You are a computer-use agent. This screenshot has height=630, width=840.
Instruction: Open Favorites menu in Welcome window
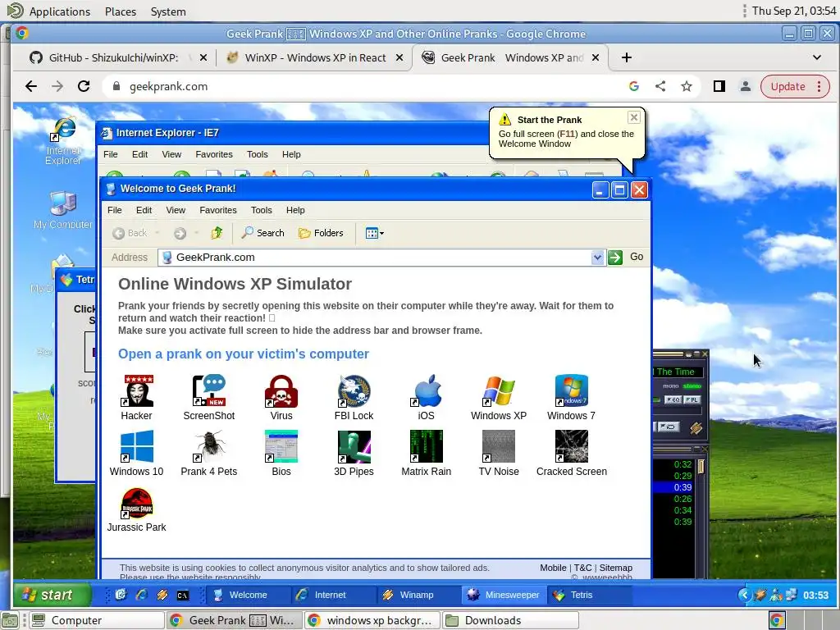coord(218,210)
